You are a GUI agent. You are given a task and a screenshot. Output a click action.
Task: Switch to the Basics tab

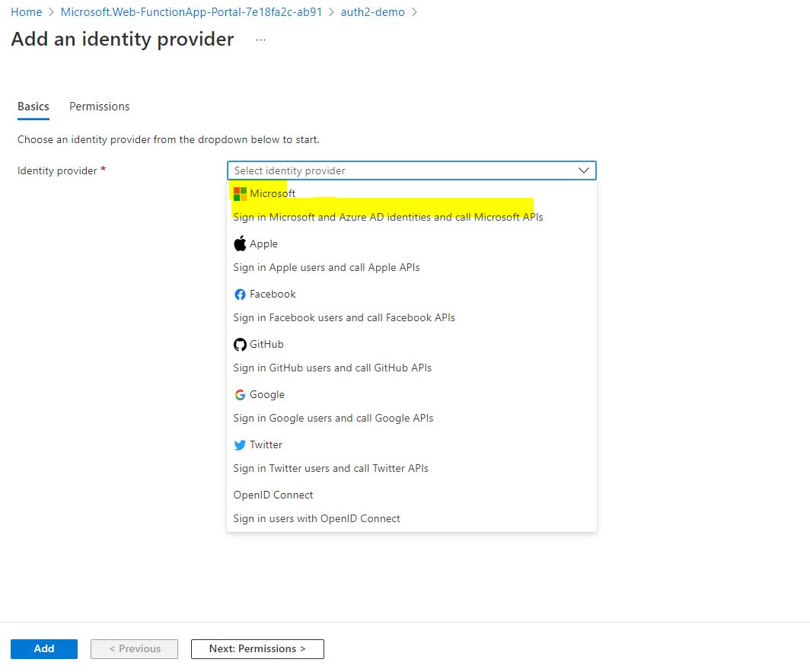point(33,107)
